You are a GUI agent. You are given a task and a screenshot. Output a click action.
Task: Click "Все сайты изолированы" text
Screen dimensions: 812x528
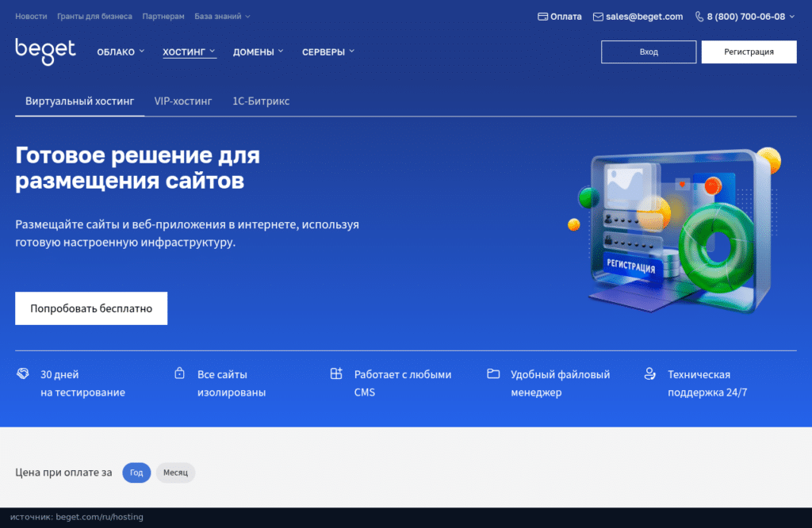[x=232, y=383]
